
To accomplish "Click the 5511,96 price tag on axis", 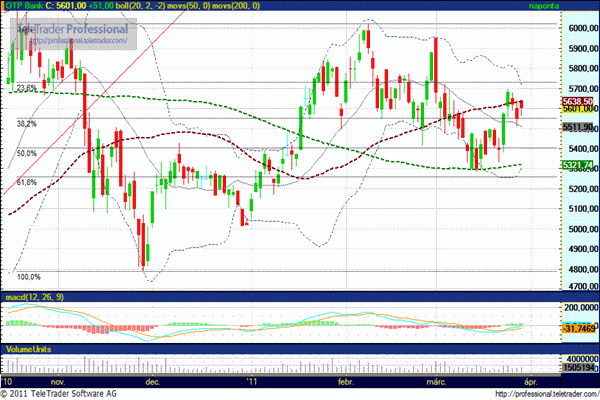I will (579, 127).
